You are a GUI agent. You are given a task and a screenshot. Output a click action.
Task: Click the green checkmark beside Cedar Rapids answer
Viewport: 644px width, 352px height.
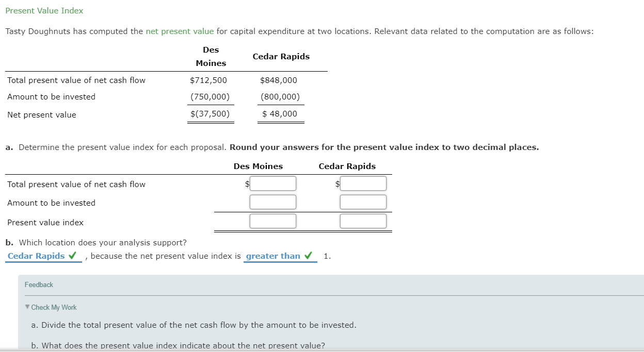pos(72,256)
